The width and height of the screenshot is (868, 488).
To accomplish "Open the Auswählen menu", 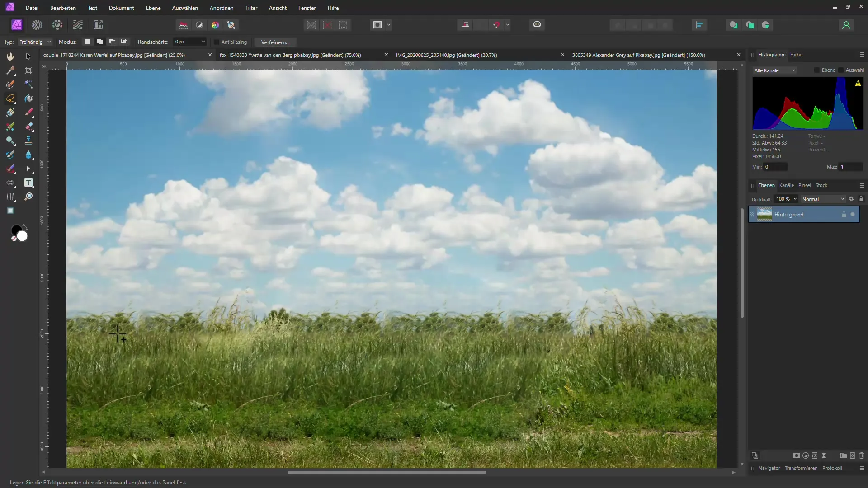I will coord(185,8).
